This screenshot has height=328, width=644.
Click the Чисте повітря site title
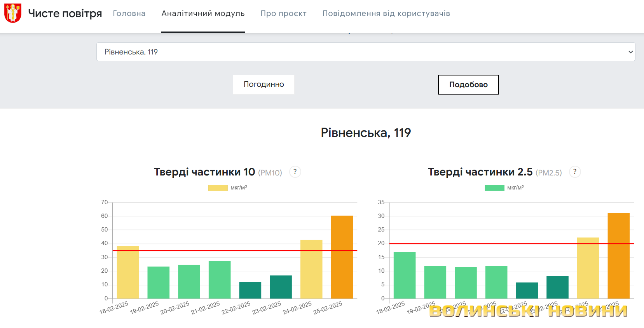[x=65, y=14]
